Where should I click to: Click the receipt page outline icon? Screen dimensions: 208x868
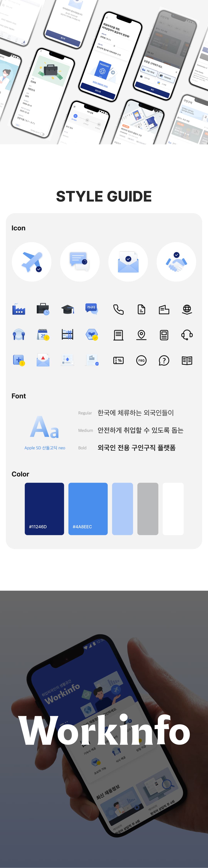pos(118,335)
